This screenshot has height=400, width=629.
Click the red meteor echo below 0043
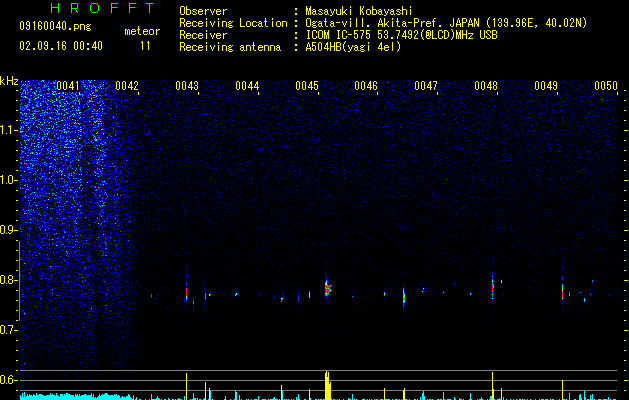coord(187,291)
